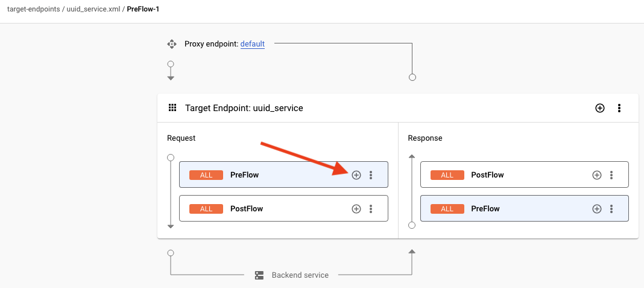The image size is (644, 288).
Task: Click the Proxy endpoint icon
Action: click(x=172, y=44)
